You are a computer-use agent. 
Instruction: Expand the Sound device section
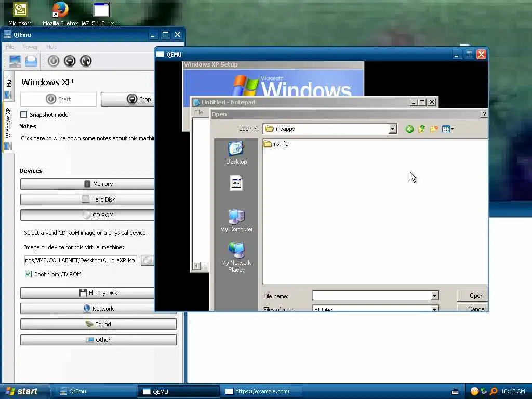click(x=98, y=324)
